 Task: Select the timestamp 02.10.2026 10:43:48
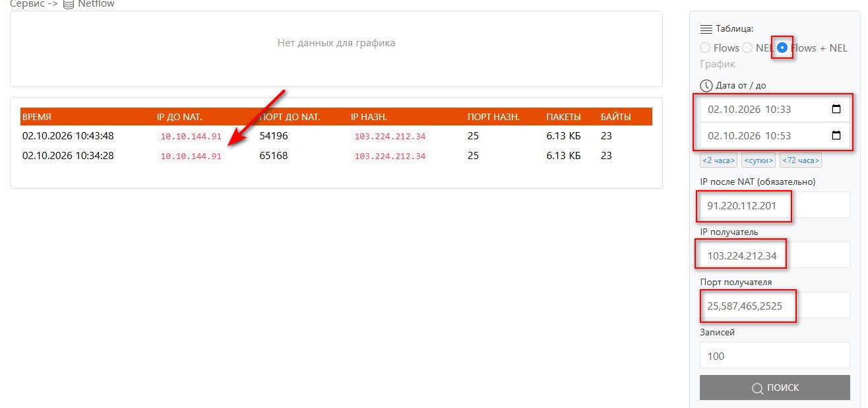(x=68, y=136)
